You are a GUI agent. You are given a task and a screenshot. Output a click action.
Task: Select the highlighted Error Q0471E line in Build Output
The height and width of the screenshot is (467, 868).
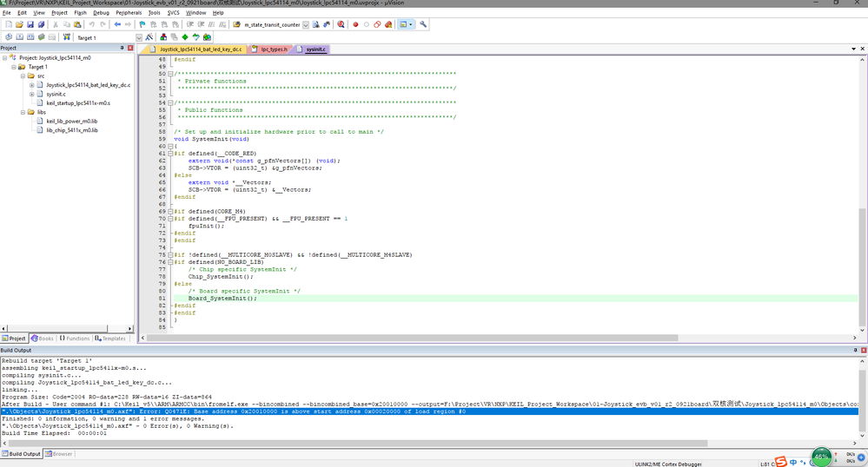pos(429,411)
